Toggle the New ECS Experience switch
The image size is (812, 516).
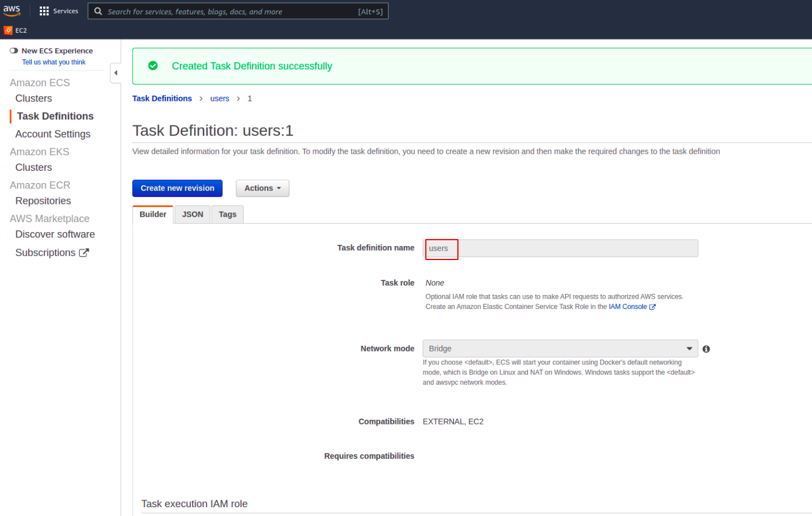click(15, 50)
